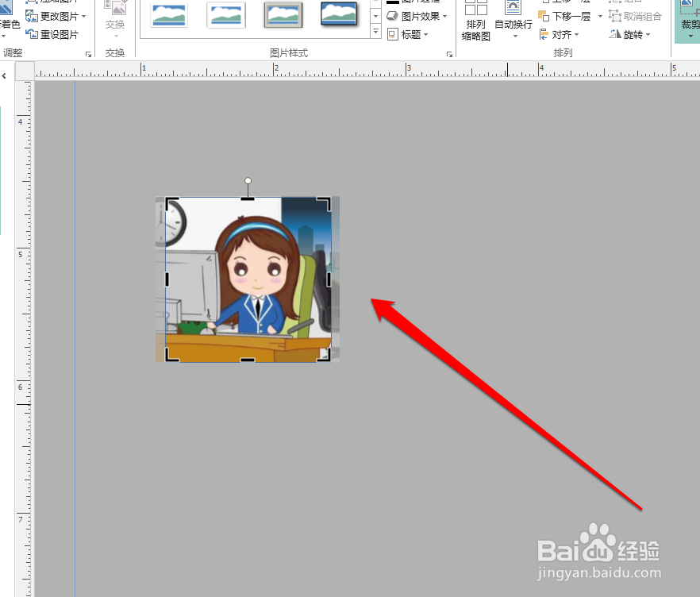Image resolution: width=700 pixels, height=597 pixels.
Task: Click the picture styles gallery next-row arrow
Action: (376, 16)
